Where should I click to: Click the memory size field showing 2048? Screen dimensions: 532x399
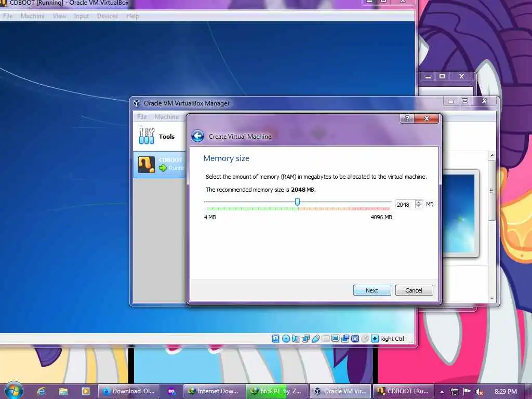(405, 205)
